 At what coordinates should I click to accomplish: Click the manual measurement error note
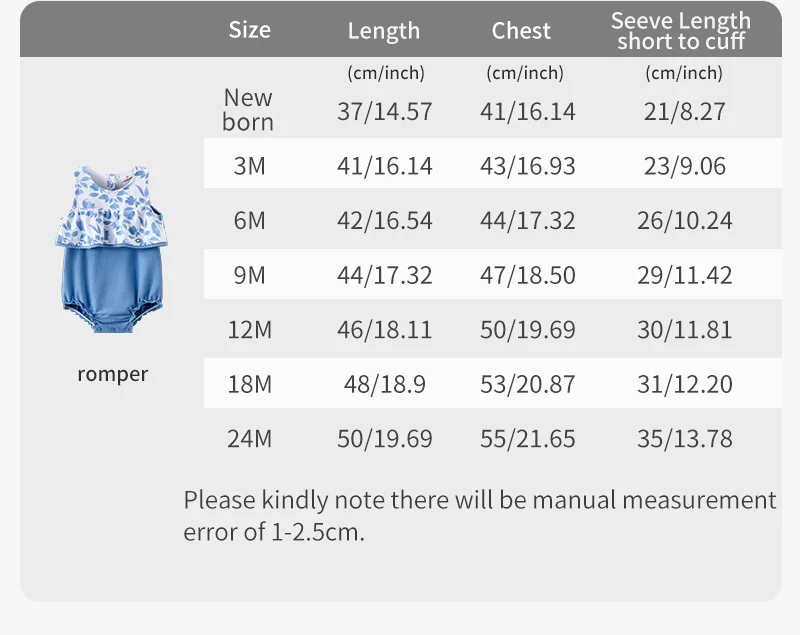tap(479, 515)
